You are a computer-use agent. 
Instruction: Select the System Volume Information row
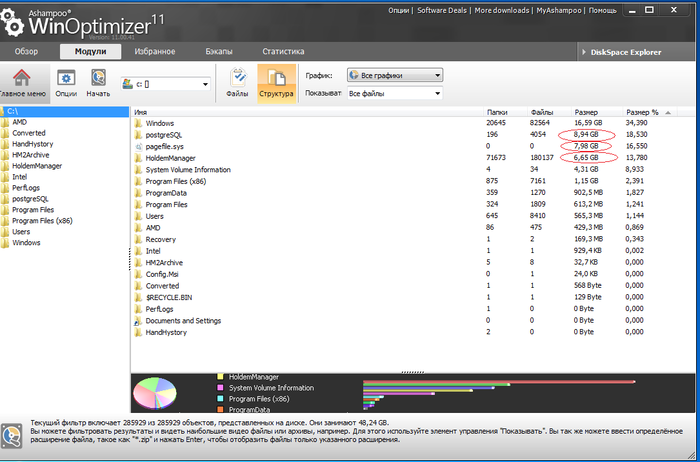point(413,170)
